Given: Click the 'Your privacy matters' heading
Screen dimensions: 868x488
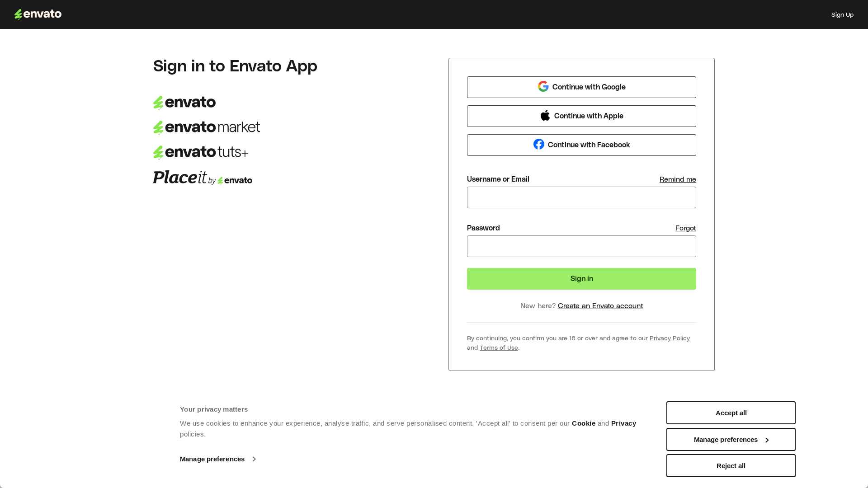Looking at the screenshot, I should 214,409.
